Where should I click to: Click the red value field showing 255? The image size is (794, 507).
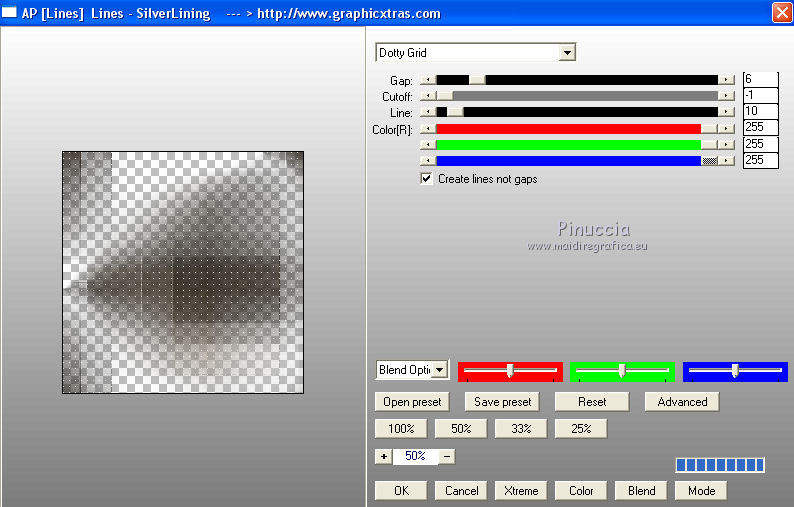tap(761, 128)
